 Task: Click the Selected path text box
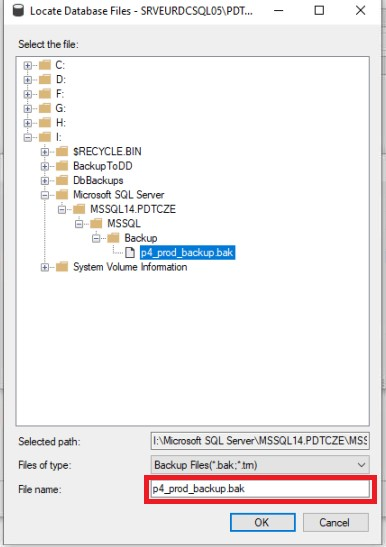pyautogui.click(x=260, y=441)
